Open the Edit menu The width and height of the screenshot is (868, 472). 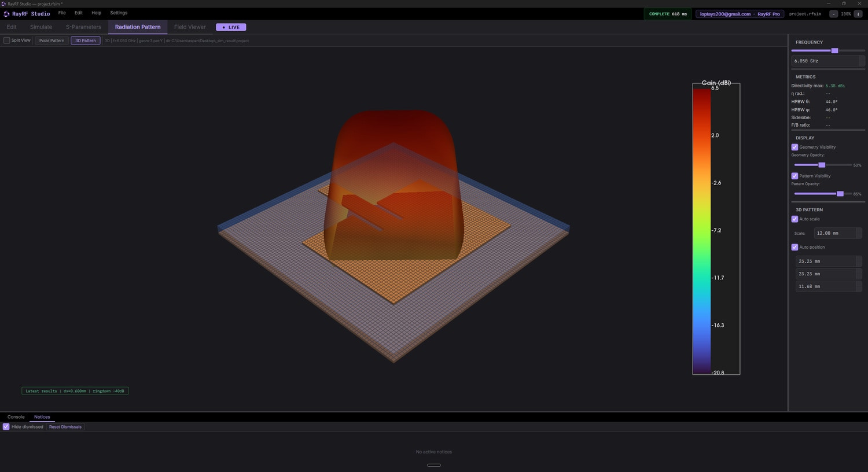(79, 13)
